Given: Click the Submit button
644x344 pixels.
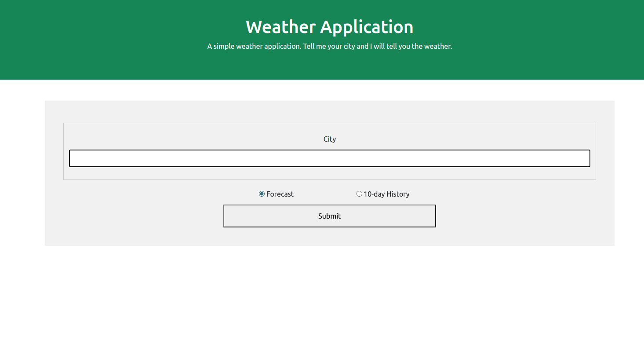Looking at the screenshot, I should [329, 216].
